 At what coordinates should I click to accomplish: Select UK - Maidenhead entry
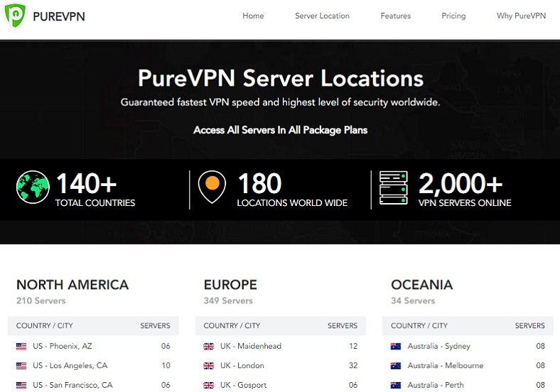(x=281, y=346)
